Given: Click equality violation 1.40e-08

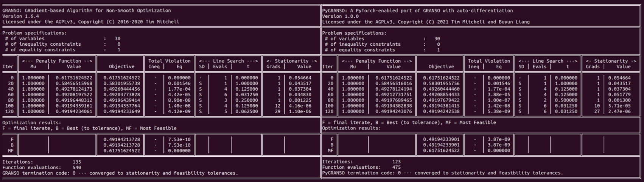Looking at the screenshot, I should click(x=179, y=106).
